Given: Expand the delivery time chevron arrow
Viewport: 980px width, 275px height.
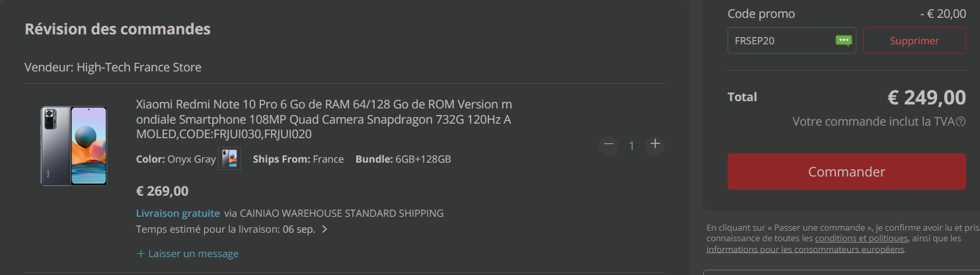Looking at the screenshot, I should click(x=324, y=230).
